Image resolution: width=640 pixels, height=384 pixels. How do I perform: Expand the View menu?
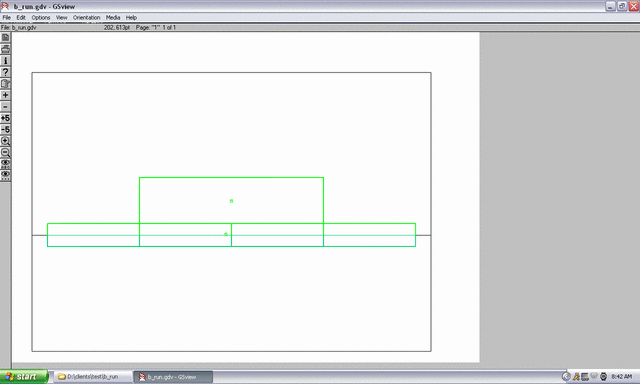[x=62, y=18]
